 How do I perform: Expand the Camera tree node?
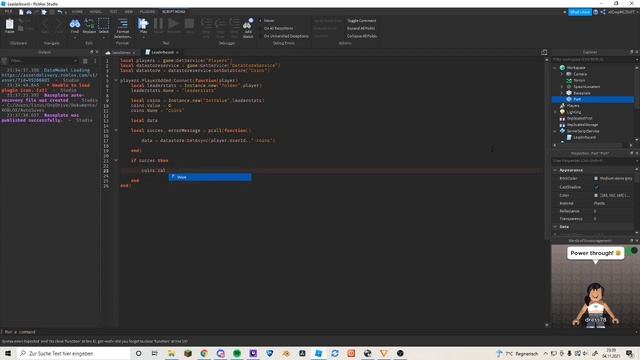click(562, 74)
